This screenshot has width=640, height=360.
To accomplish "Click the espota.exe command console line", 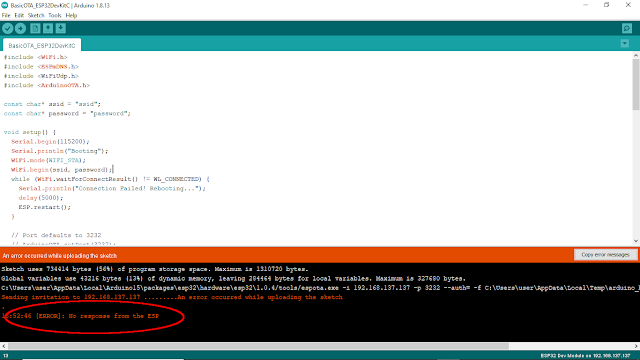I will tap(320, 288).
